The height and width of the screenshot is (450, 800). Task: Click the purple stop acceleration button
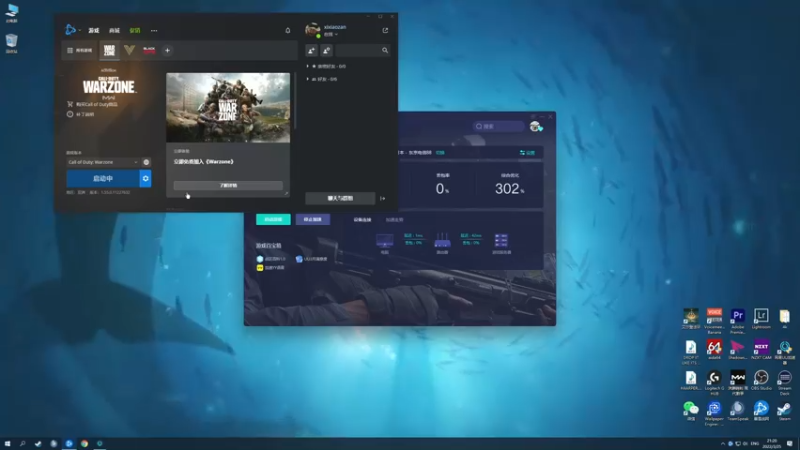pyautogui.click(x=313, y=219)
